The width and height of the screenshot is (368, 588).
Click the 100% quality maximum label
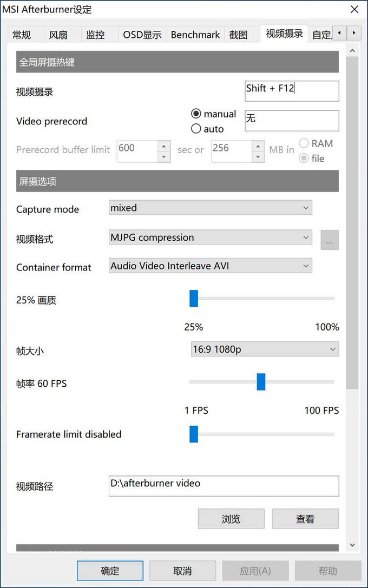[x=327, y=327]
